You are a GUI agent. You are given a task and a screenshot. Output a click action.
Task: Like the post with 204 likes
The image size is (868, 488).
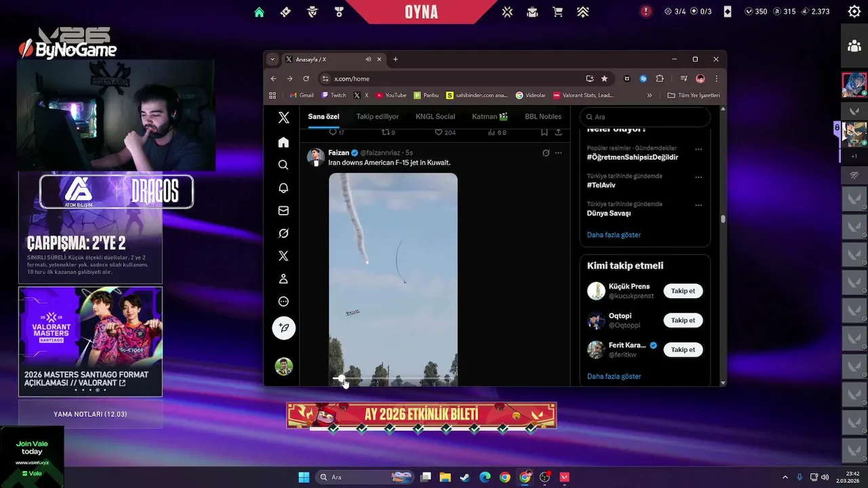pos(445,132)
